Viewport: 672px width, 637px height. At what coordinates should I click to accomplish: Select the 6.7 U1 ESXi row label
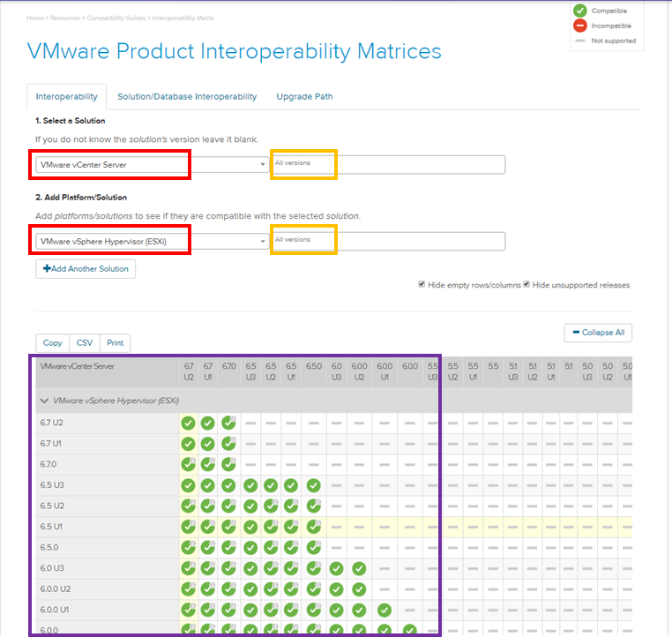coord(51,444)
